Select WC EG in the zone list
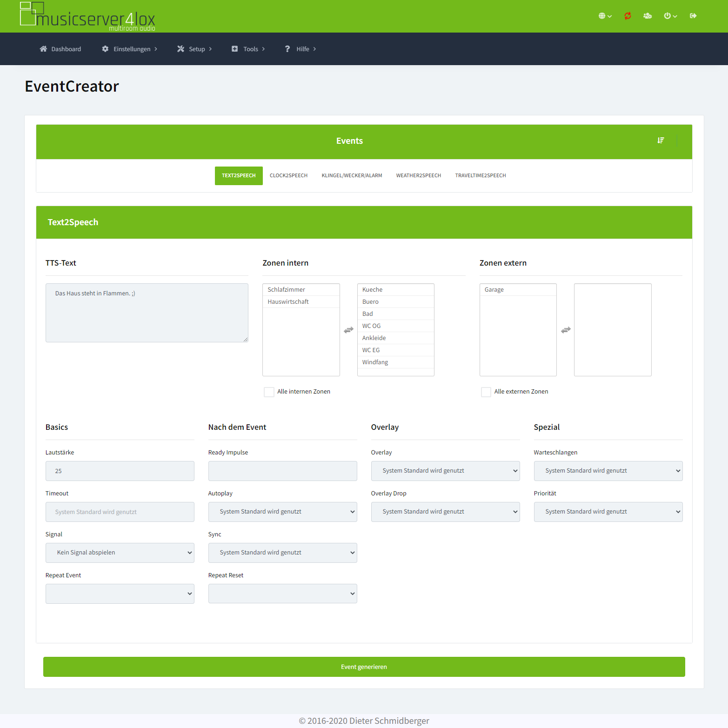 click(396, 350)
